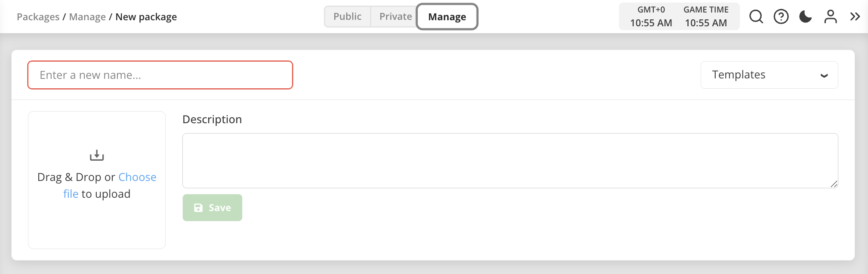
Task: Select the Manage tab
Action: click(447, 17)
